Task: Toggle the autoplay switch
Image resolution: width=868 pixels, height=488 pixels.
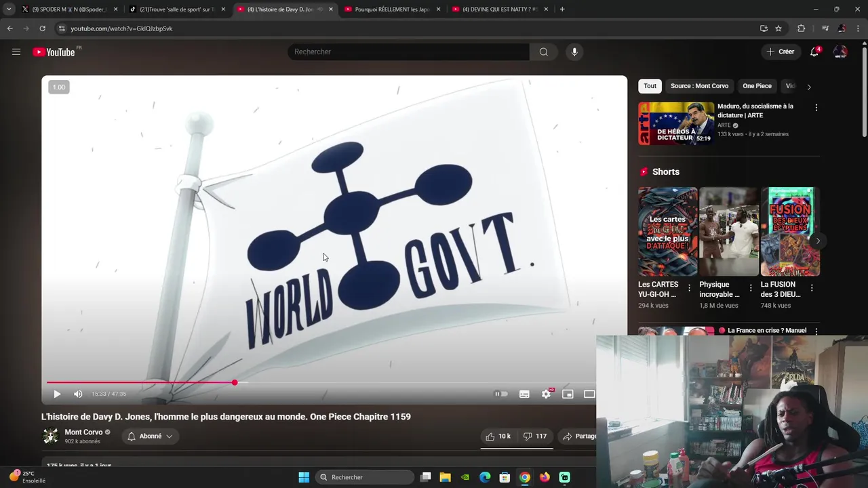Action: [x=501, y=394]
